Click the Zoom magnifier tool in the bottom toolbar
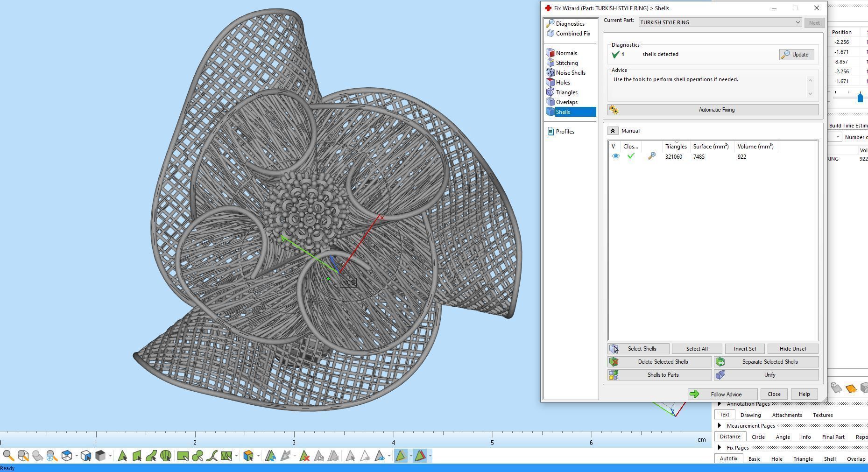The image size is (868, 472). [8, 456]
